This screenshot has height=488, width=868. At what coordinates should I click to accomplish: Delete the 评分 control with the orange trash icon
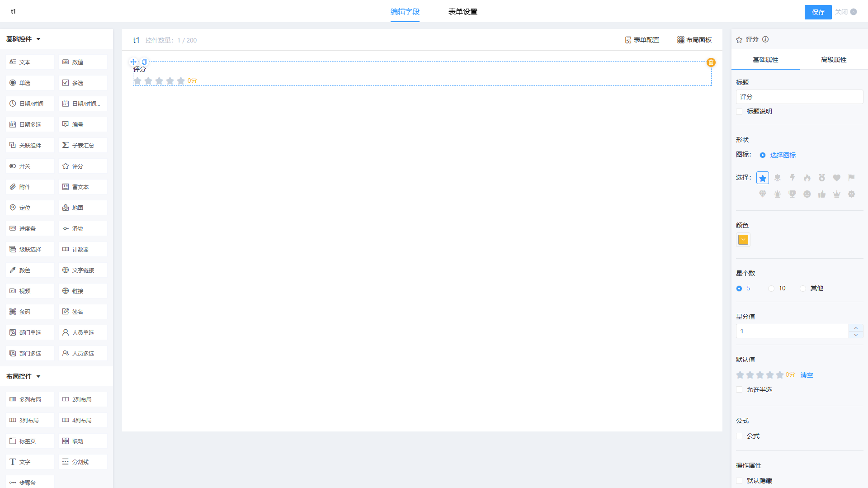[x=711, y=62]
